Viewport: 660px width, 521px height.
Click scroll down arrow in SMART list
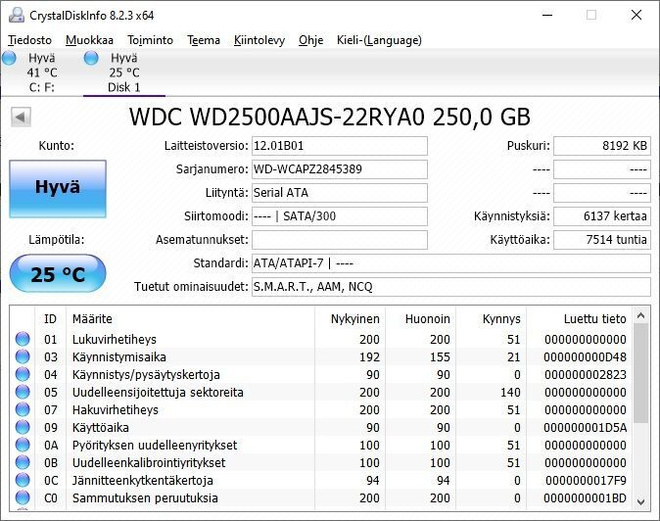coord(641,502)
